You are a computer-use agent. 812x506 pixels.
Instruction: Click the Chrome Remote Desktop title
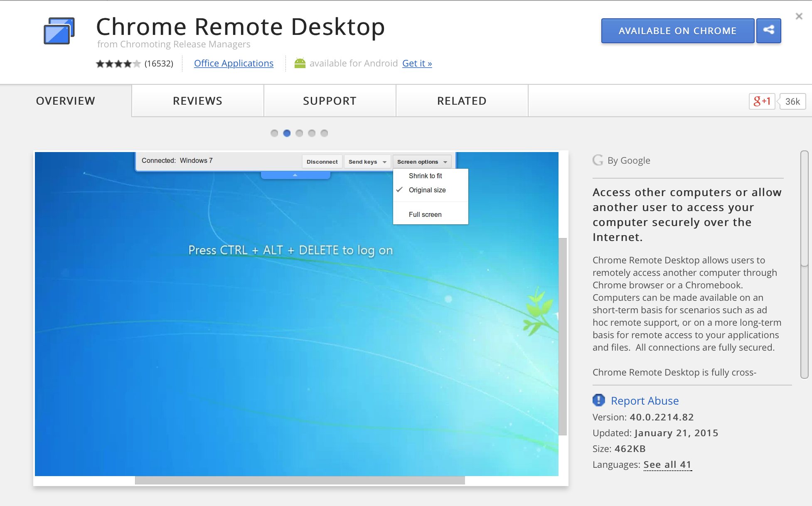coord(241,27)
